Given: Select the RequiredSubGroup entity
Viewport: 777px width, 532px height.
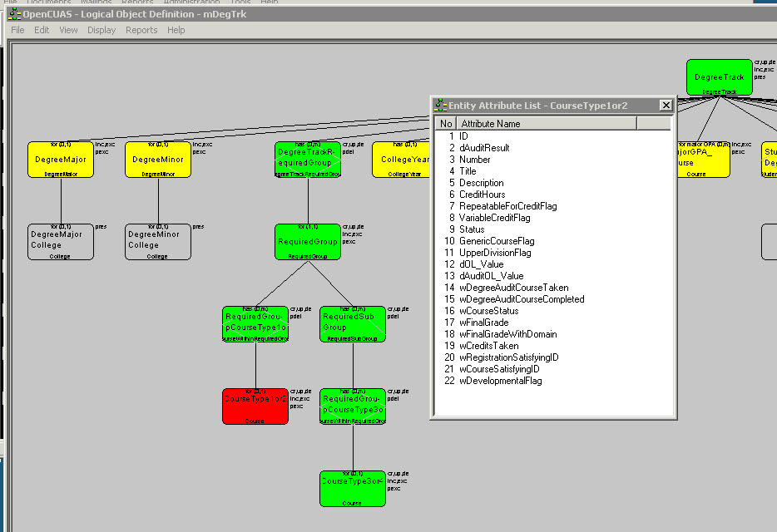Looking at the screenshot, I should click(x=353, y=324).
